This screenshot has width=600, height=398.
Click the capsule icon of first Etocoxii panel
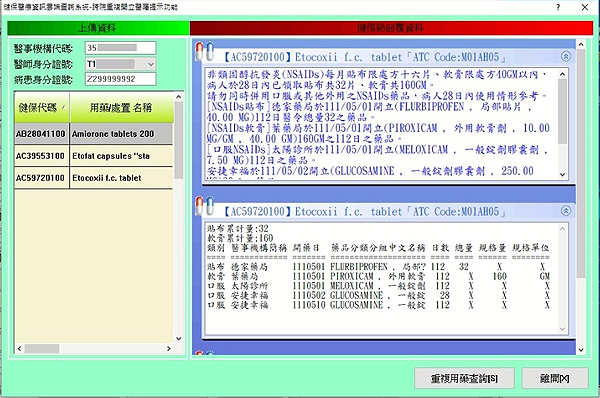[x=205, y=52]
